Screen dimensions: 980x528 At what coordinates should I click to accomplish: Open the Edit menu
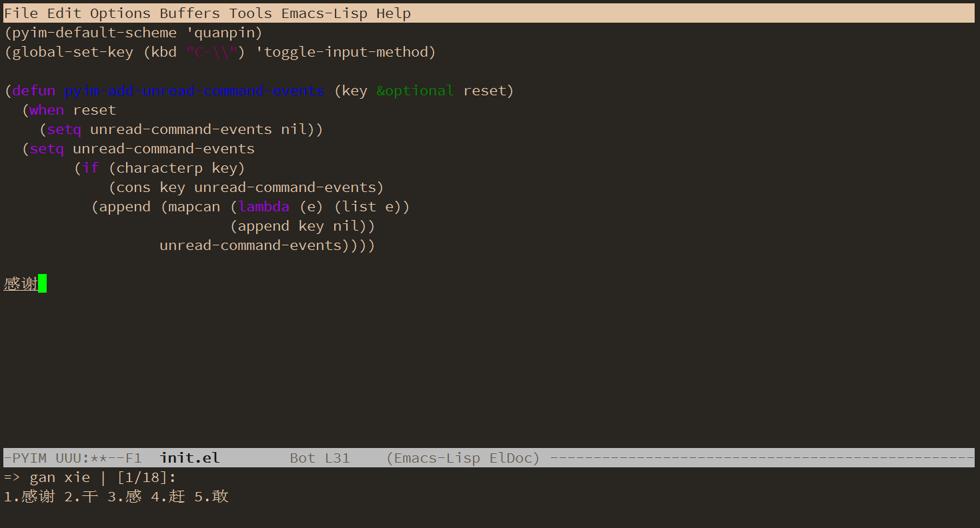pos(63,13)
